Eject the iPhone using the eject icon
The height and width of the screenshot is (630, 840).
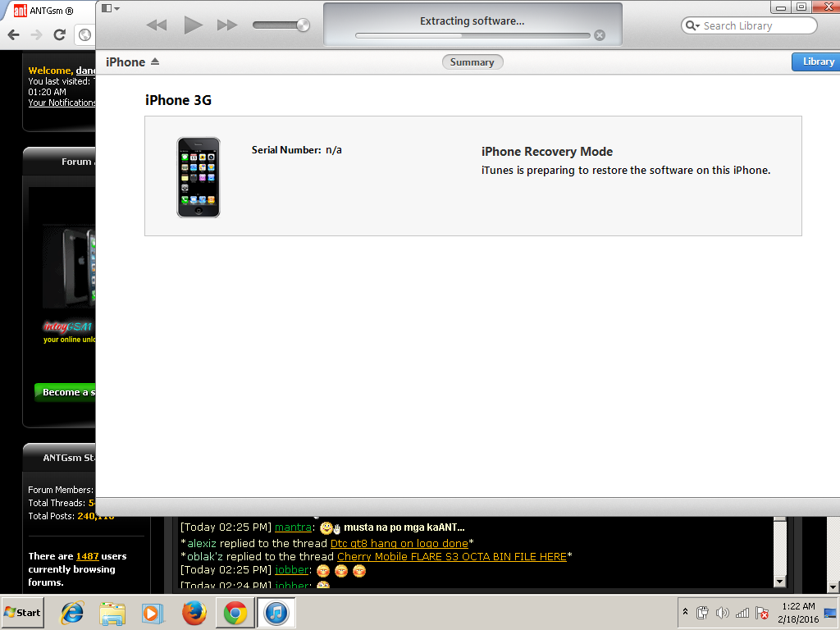point(155,62)
